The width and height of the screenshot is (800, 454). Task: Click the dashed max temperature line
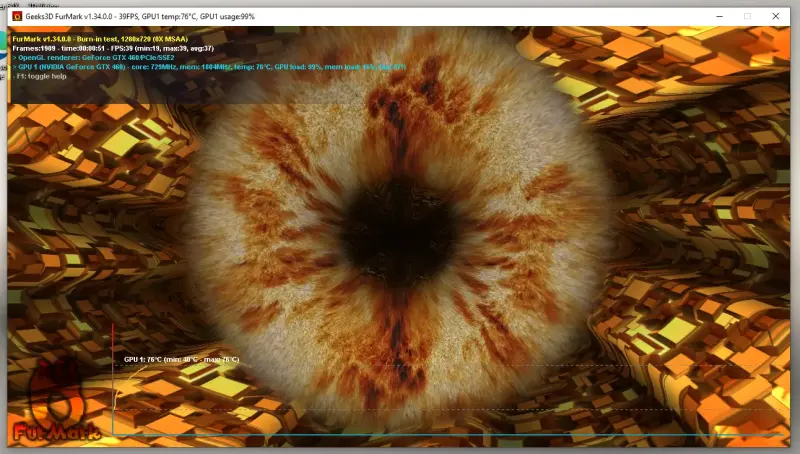[500, 365]
